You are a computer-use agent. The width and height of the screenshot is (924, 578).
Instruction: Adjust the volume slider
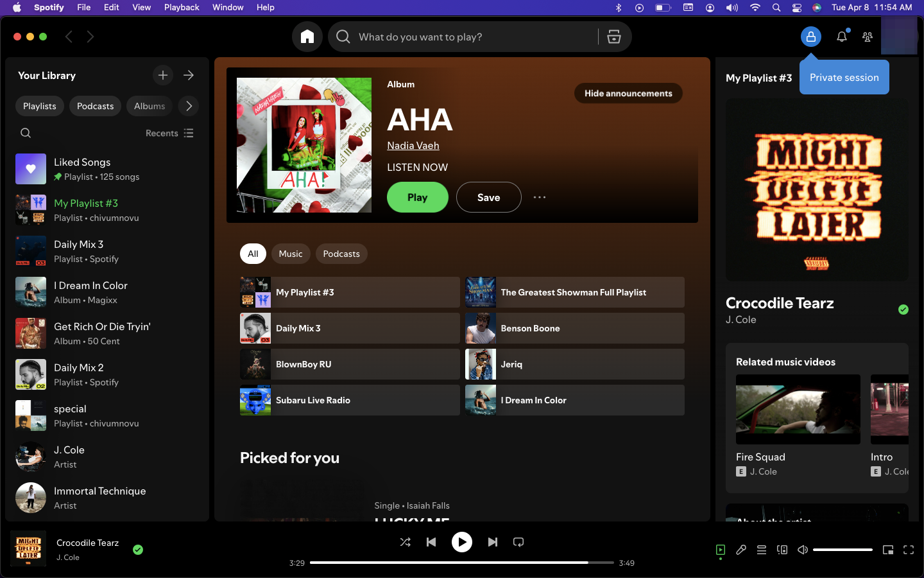843,550
